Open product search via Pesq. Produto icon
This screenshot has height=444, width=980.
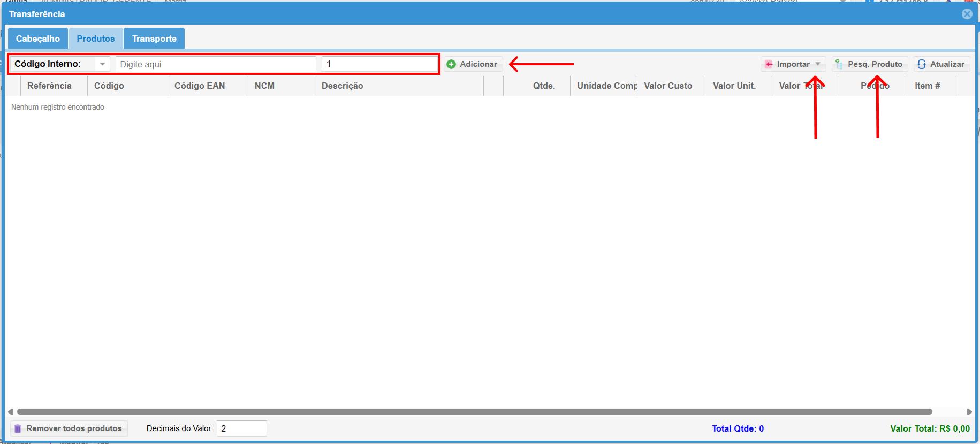(839, 64)
